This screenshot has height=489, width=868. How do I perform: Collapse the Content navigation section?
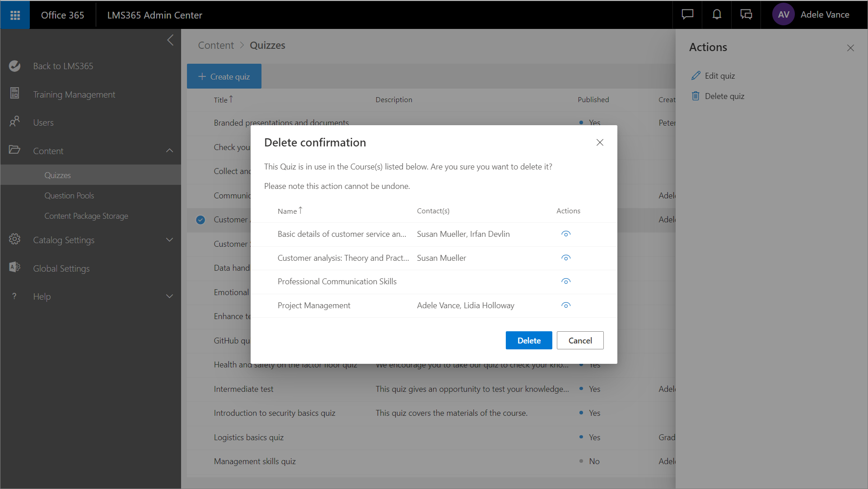coord(169,150)
